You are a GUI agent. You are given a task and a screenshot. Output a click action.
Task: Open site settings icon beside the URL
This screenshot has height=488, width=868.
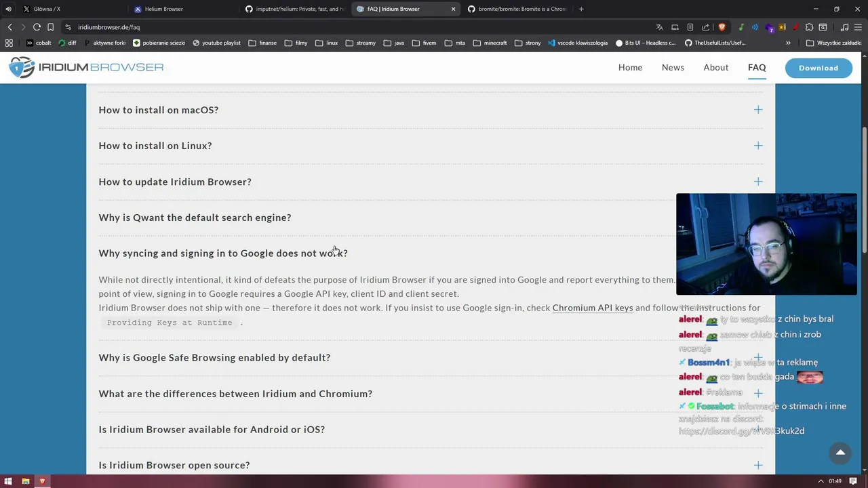tap(68, 27)
